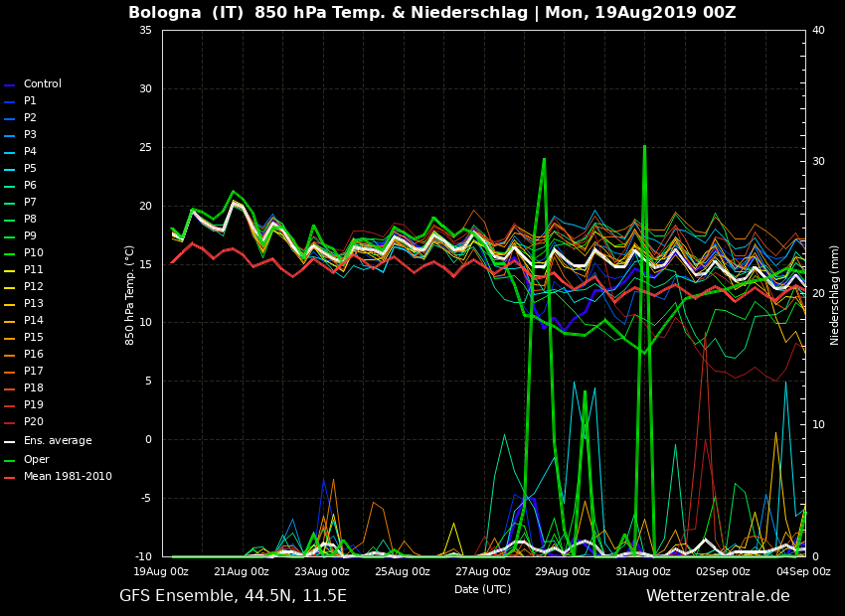Click the 27Aug 00z axis label
The height and width of the screenshot is (616, 845).
[x=483, y=572]
